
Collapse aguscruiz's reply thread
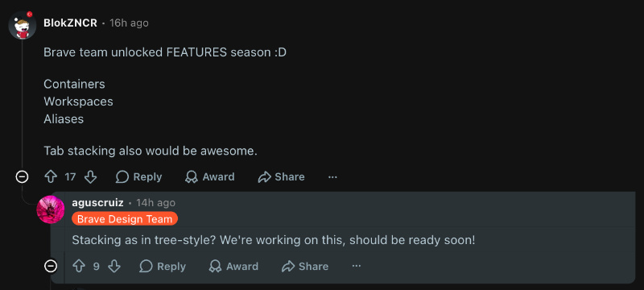(x=51, y=266)
